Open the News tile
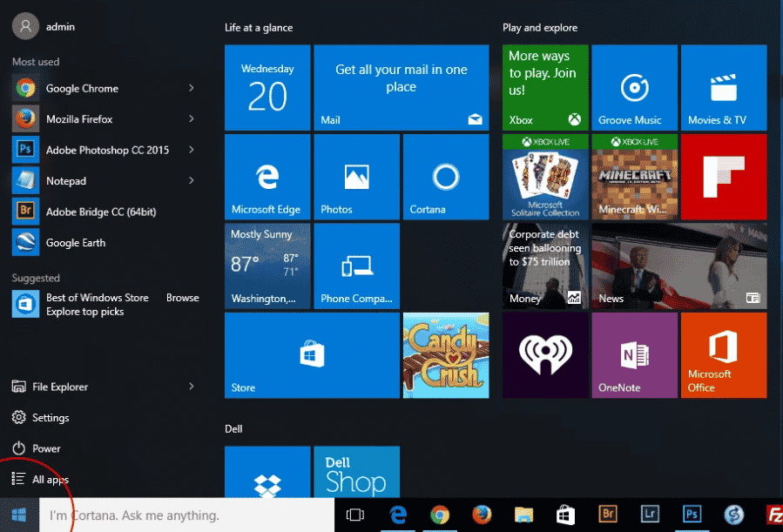 pyautogui.click(x=679, y=266)
